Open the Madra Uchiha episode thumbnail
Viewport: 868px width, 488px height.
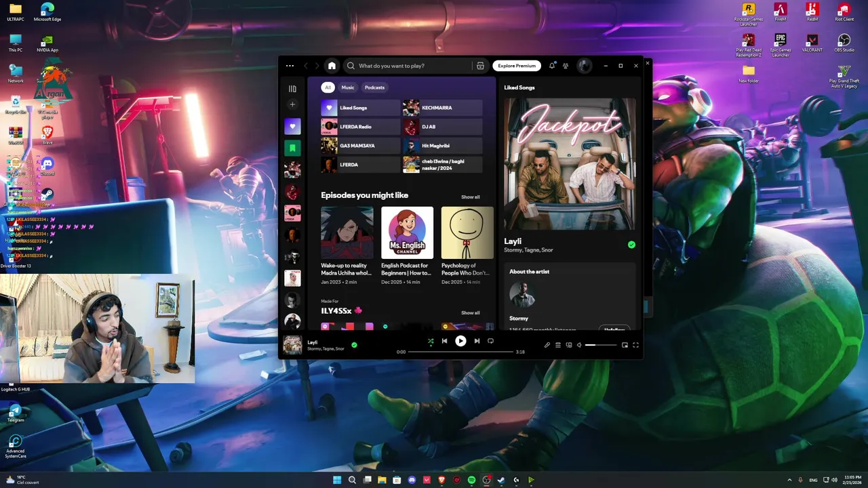[x=347, y=232]
